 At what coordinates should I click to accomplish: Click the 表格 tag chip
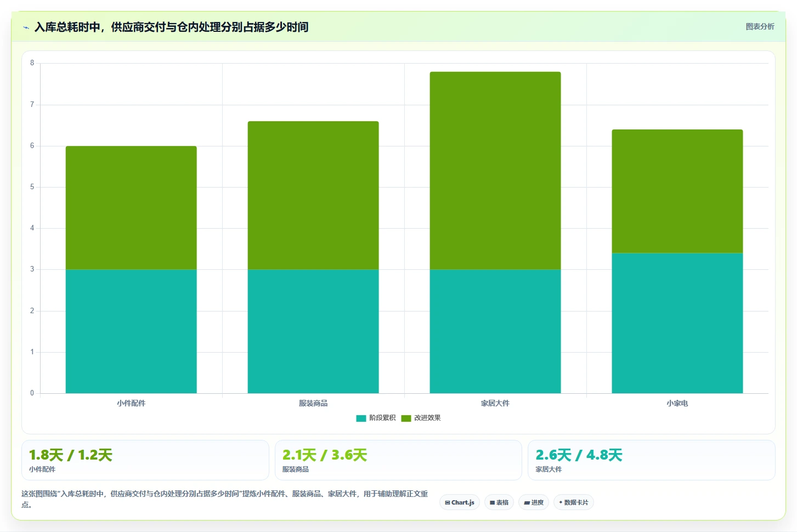[x=499, y=502]
